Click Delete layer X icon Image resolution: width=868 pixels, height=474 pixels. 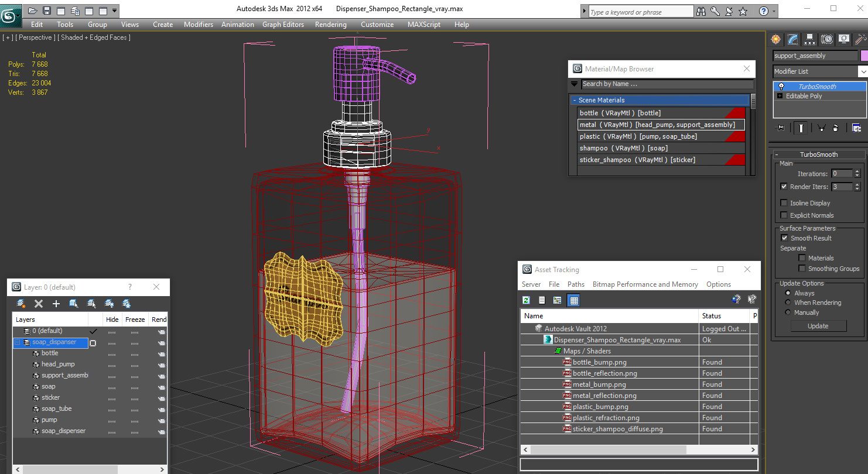pyautogui.click(x=39, y=304)
